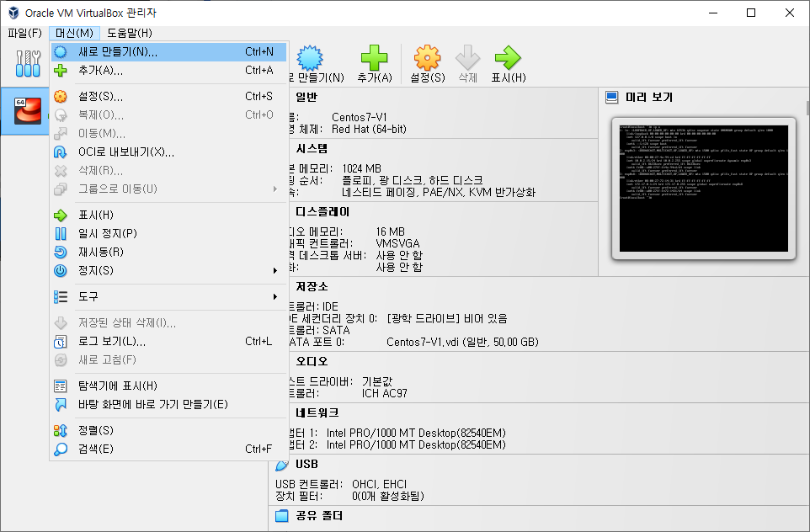Click the pause icon next to 일시 정지(P)

(x=61, y=233)
